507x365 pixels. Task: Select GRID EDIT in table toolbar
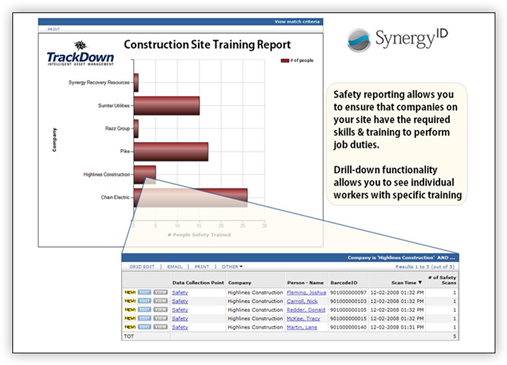point(142,267)
